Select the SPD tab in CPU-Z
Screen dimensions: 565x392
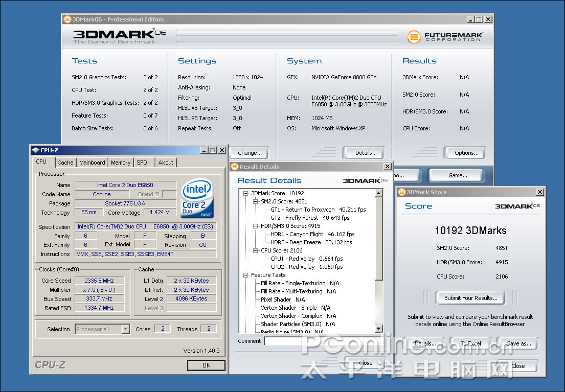(142, 163)
